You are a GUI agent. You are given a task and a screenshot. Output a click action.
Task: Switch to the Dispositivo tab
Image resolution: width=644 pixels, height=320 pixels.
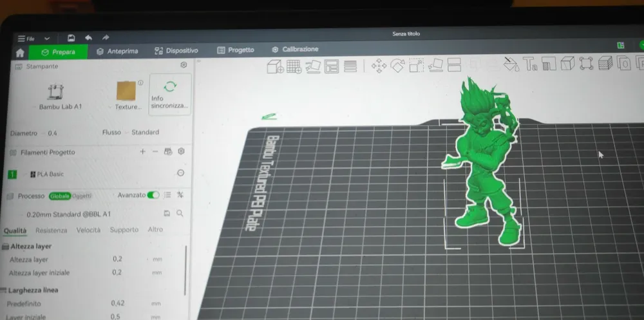point(176,50)
